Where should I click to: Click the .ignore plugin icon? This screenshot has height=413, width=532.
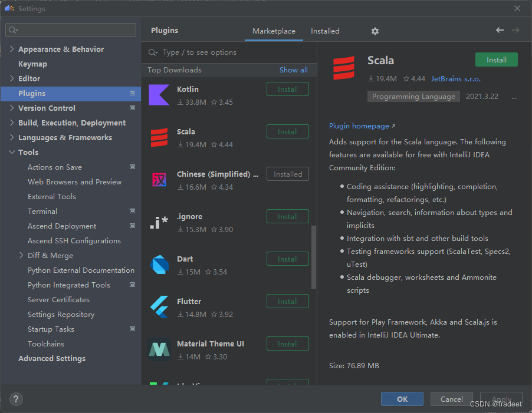[x=159, y=222]
